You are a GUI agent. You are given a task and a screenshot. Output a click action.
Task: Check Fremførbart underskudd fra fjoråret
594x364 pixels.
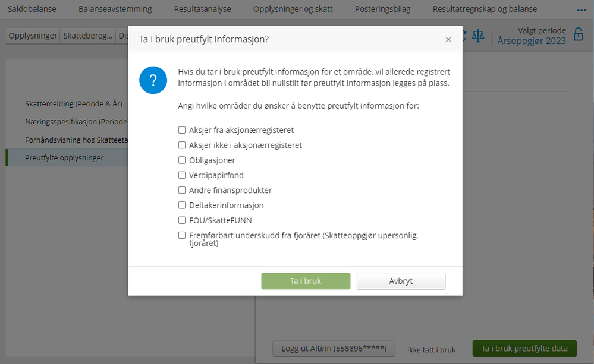pyautogui.click(x=182, y=235)
